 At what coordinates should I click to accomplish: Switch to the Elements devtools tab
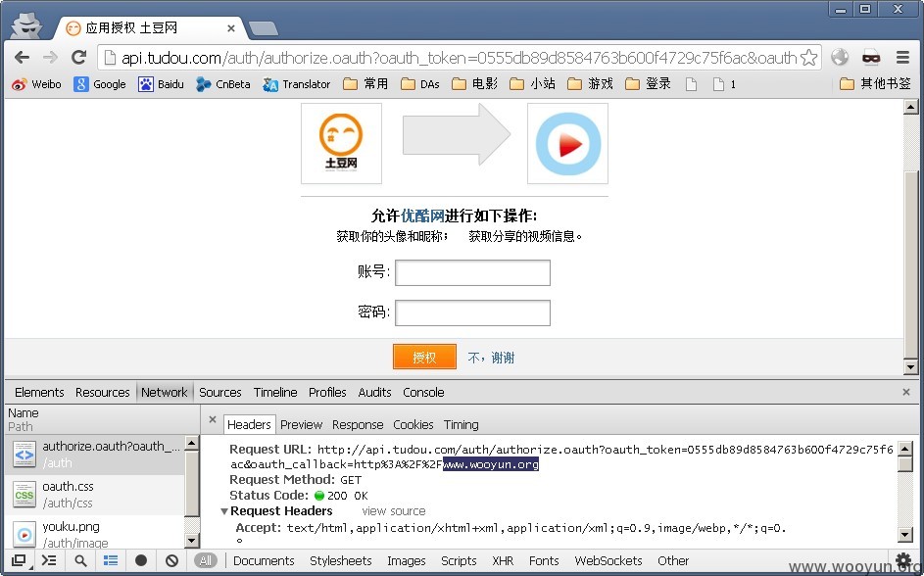tap(39, 392)
